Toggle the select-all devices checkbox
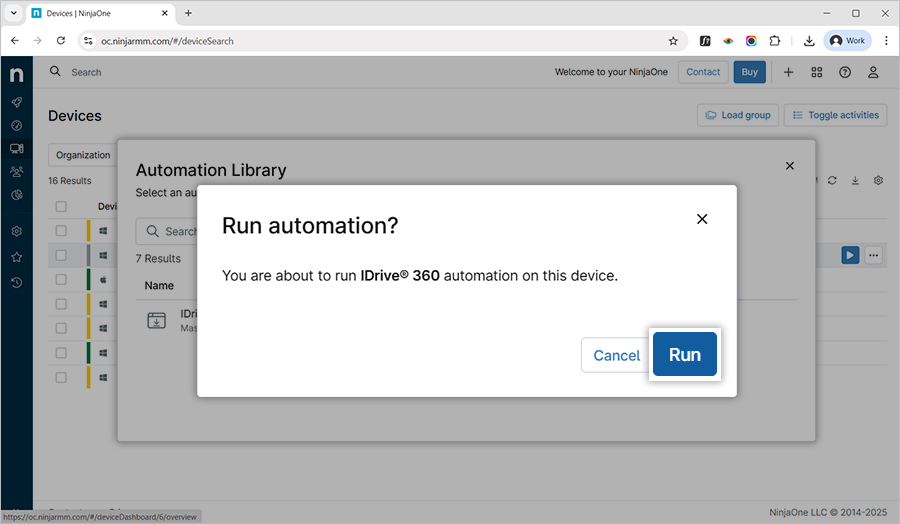This screenshot has height=524, width=900. coord(61,206)
